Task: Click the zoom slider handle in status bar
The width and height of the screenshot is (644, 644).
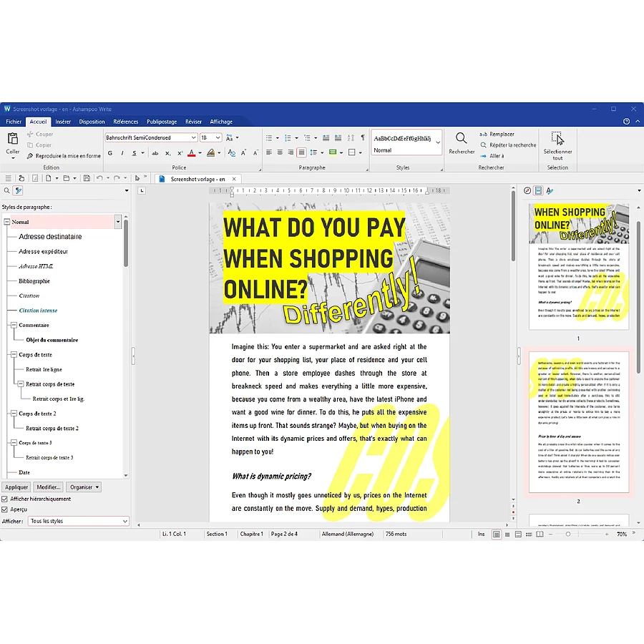Action: coord(568,535)
